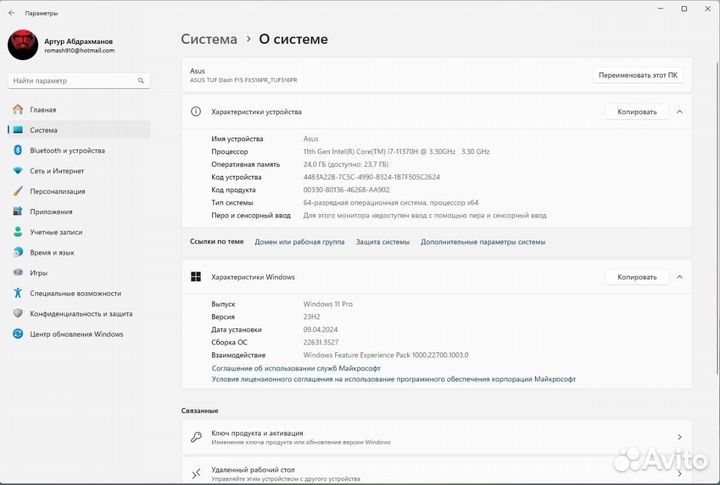The image size is (720, 485).
Task: Click the Игры gamepad icon
Action: coord(18,272)
